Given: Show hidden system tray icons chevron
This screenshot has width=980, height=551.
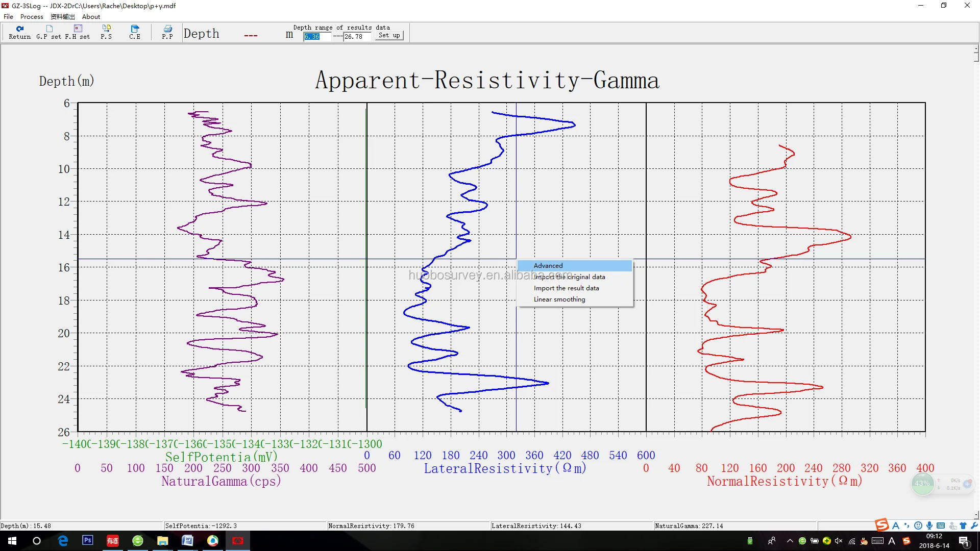Looking at the screenshot, I should click(x=790, y=541).
